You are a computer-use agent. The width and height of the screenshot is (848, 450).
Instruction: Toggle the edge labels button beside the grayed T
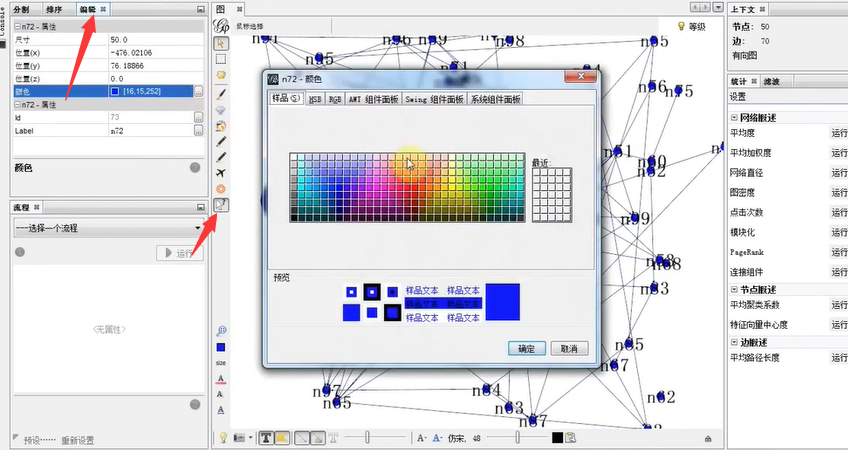click(319, 438)
